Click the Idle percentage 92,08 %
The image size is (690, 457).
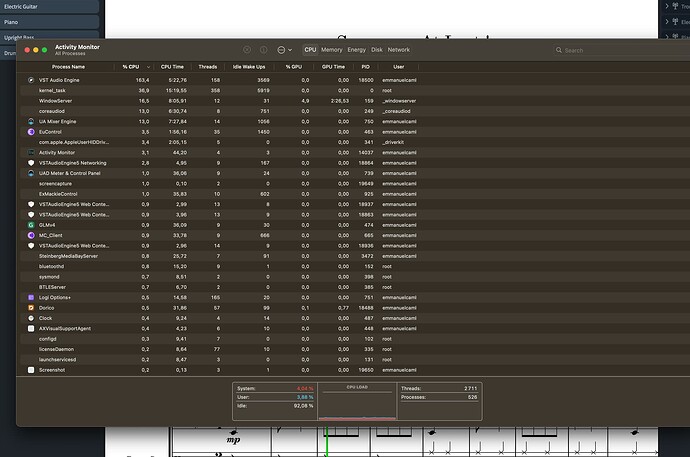point(303,406)
